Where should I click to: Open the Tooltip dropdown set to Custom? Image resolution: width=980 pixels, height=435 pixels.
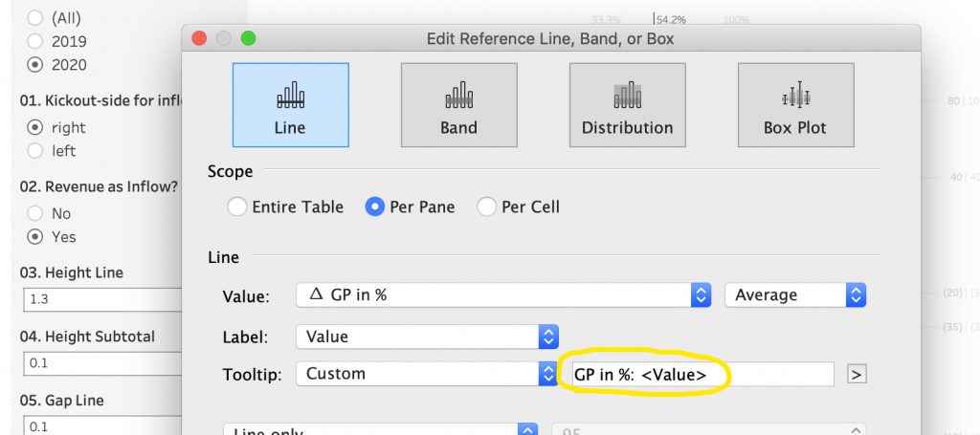[x=427, y=374]
